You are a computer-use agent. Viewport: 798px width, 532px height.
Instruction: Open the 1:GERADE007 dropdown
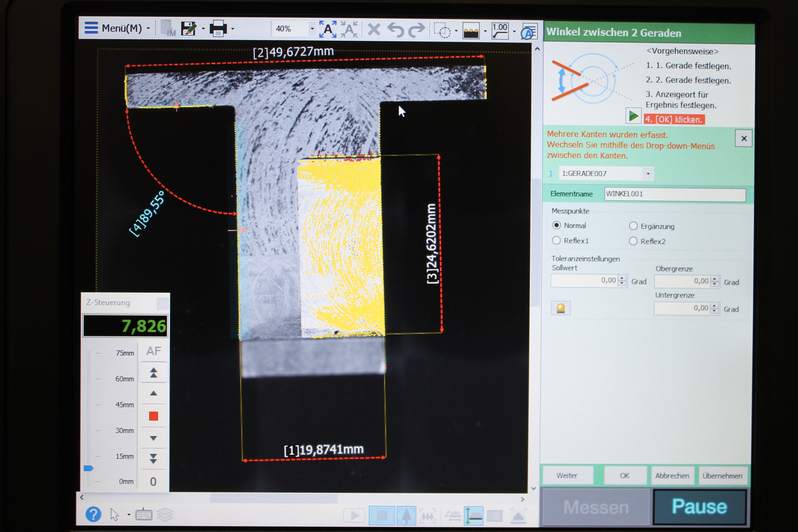point(648,174)
